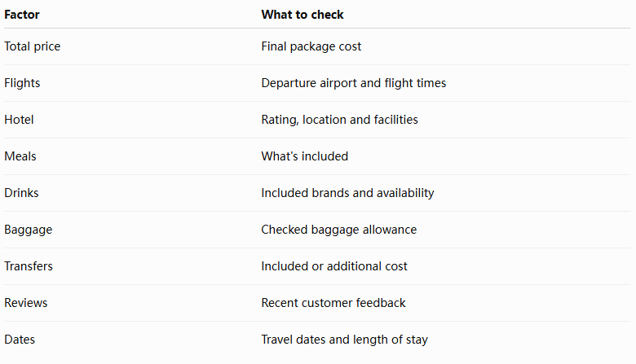This screenshot has width=636, height=364.
Task: Select the 'Drinks' row label
Action: tap(21, 193)
